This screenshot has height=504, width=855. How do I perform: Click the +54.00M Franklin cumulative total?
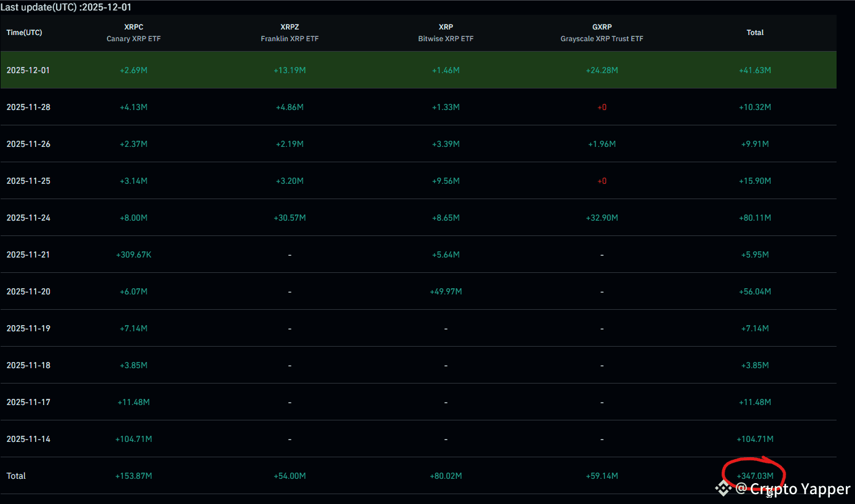(290, 476)
